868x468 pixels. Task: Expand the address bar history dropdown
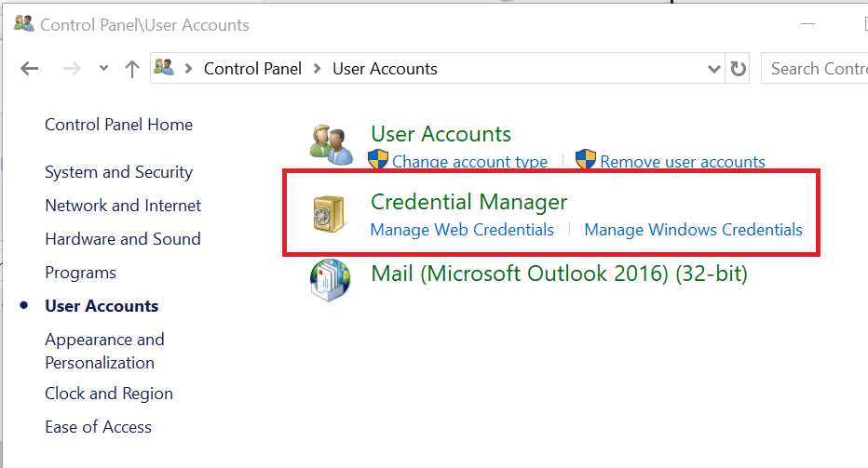point(714,69)
